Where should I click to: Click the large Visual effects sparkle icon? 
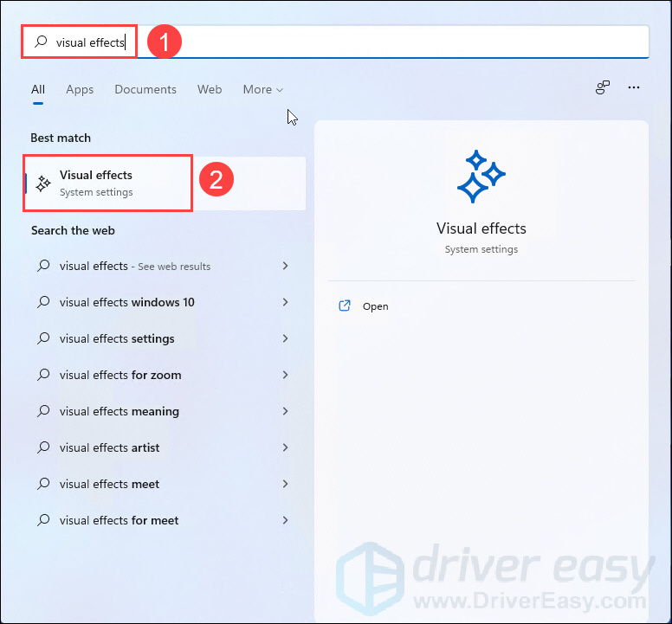(x=481, y=176)
